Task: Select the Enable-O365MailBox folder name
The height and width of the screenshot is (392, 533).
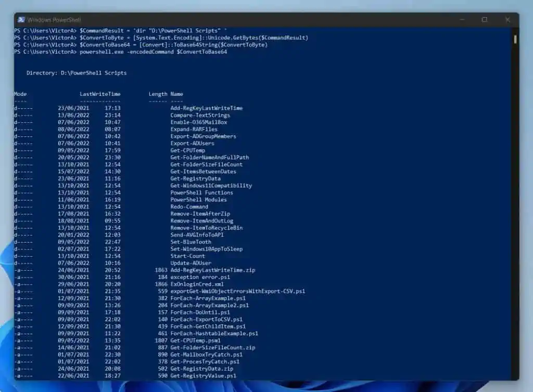Action: coord(198,122)
